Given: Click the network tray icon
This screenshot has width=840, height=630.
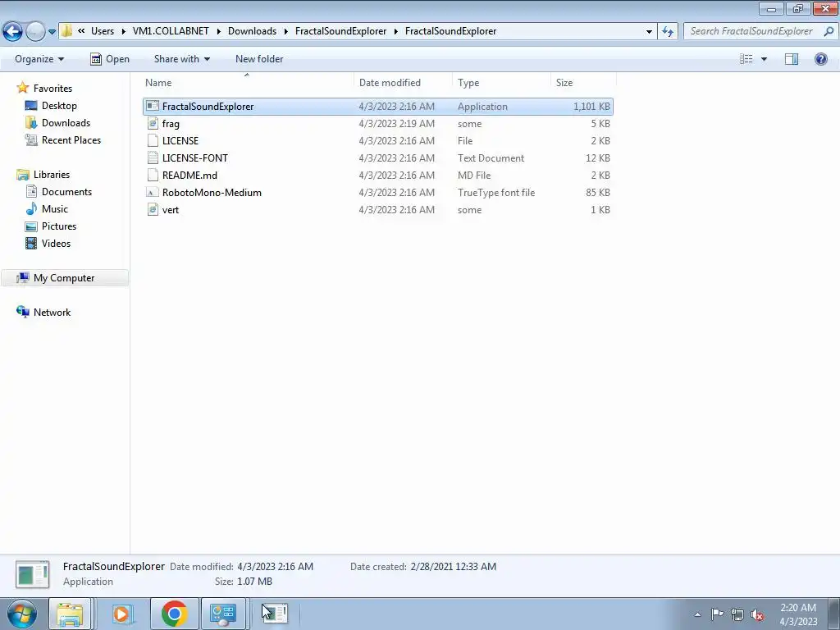Looking at the screenshot, I should click(x=737, y=614).
